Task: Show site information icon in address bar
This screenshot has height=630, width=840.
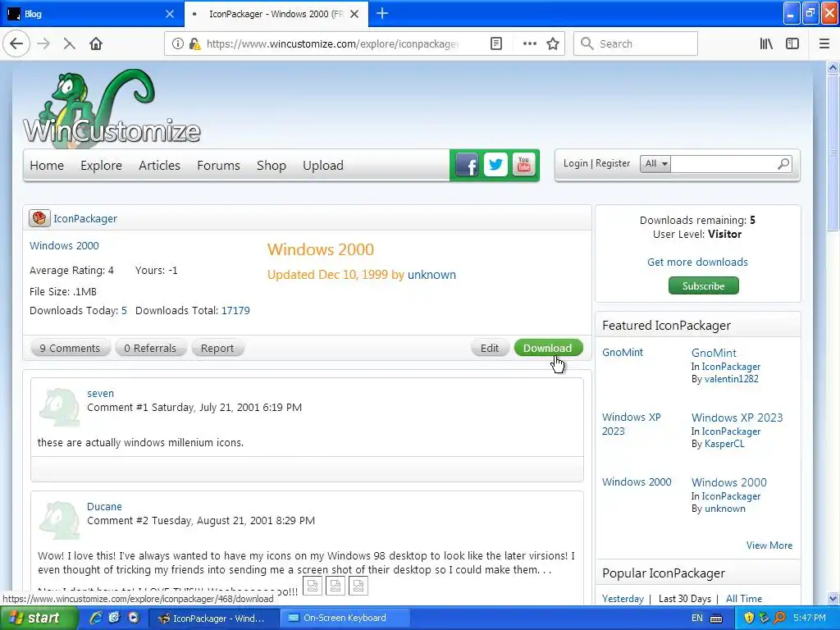Action: [177, 43]
